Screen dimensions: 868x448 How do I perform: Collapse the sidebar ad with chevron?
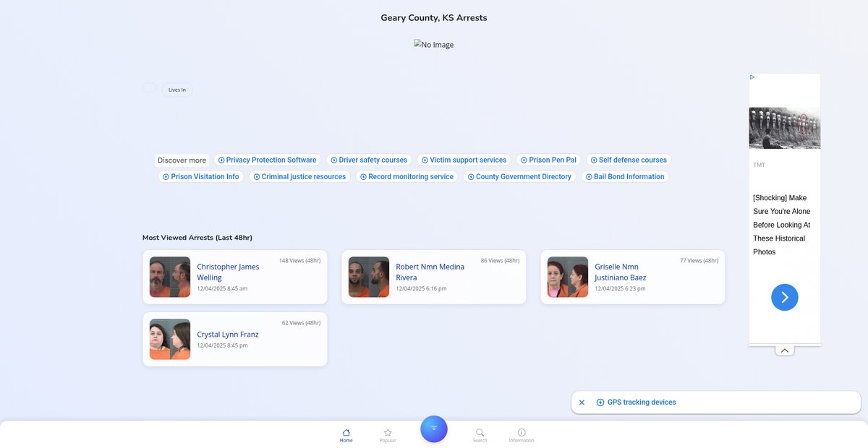click(x=785, y=350)
